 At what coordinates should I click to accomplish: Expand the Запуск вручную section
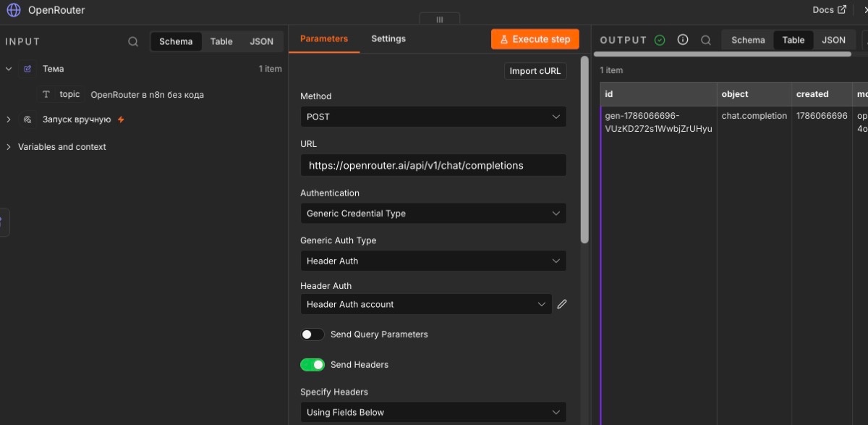point(9,119)
